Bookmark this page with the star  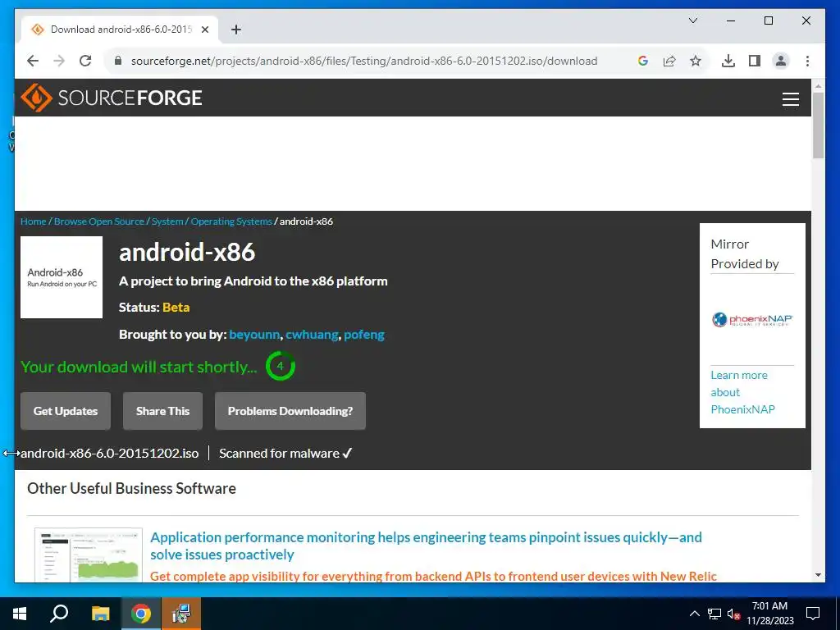[x=696, y=61]
